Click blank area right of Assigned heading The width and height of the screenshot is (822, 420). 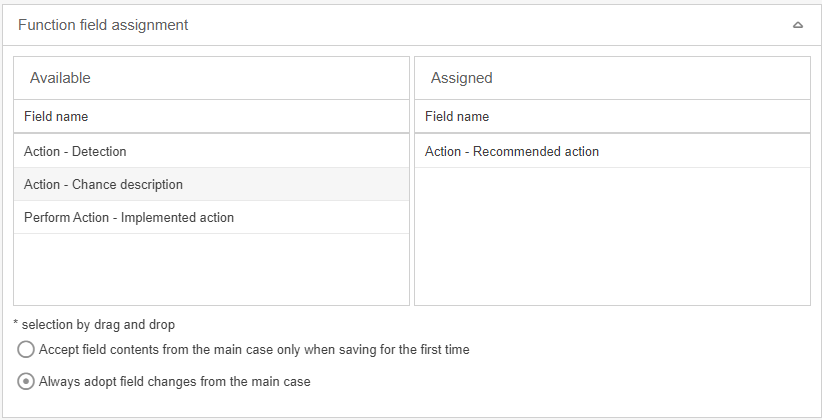tap(650, 78)
